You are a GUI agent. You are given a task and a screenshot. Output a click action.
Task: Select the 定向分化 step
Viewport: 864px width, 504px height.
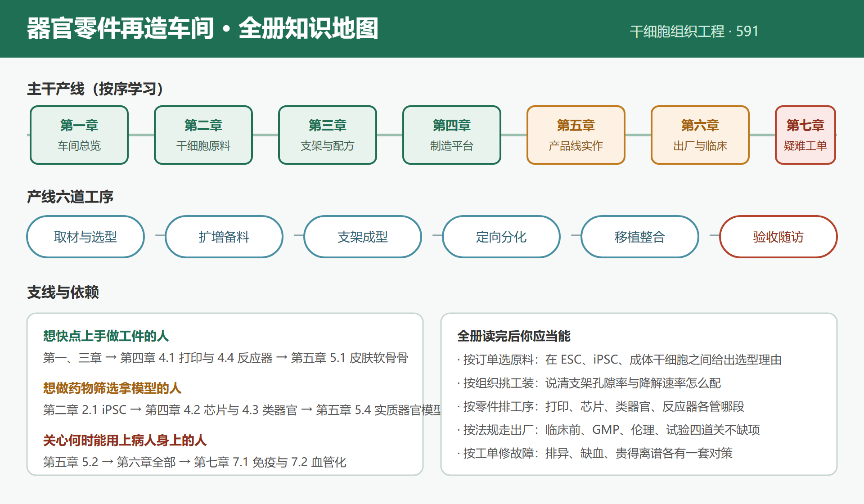point(501,237)
